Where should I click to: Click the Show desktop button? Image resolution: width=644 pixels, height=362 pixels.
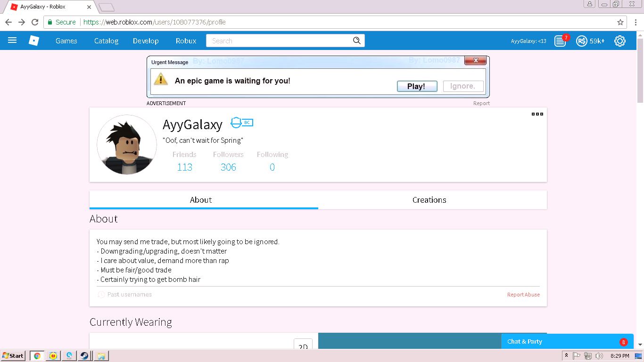pos(639,356)
